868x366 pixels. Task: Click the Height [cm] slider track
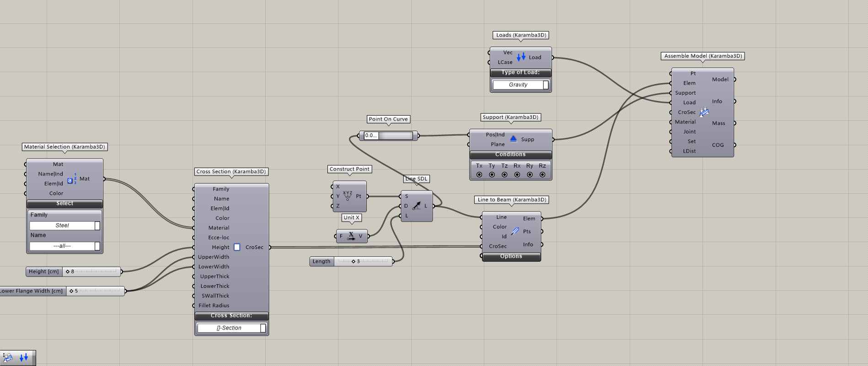(96, 271)
